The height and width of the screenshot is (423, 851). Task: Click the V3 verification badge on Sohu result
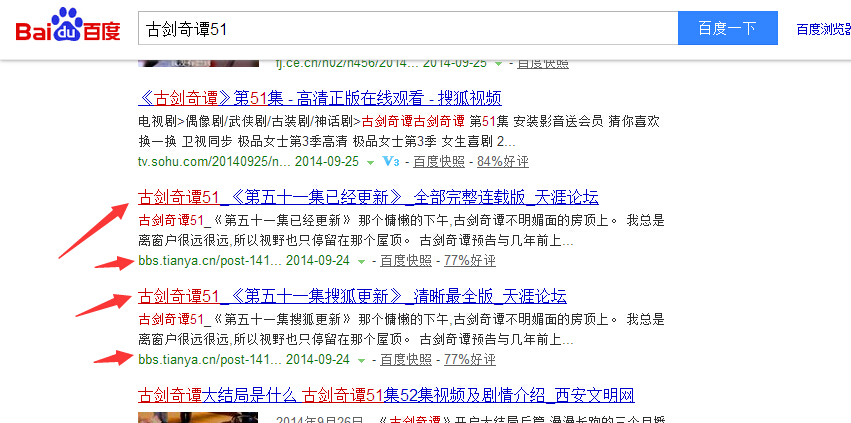click(x=391, y=161)
